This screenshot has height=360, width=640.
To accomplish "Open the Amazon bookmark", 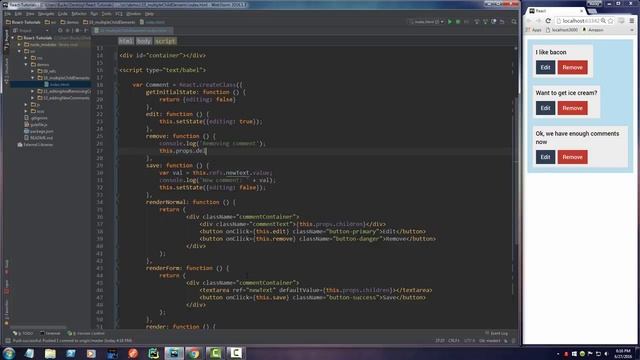I will click(593, 30).
